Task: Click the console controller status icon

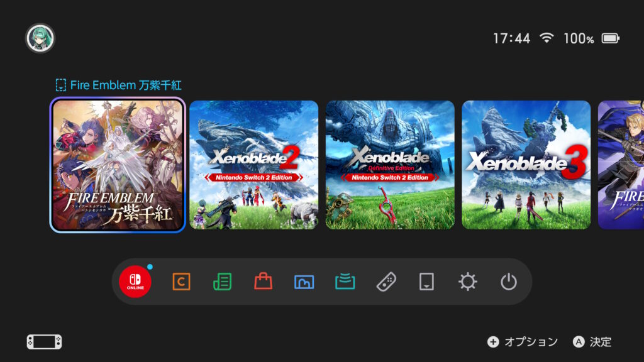Action: click(x=45, y=342)
